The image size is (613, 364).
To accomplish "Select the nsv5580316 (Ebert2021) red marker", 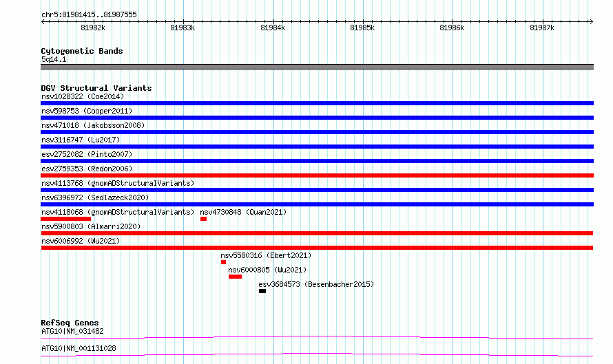I will [223, 262].
